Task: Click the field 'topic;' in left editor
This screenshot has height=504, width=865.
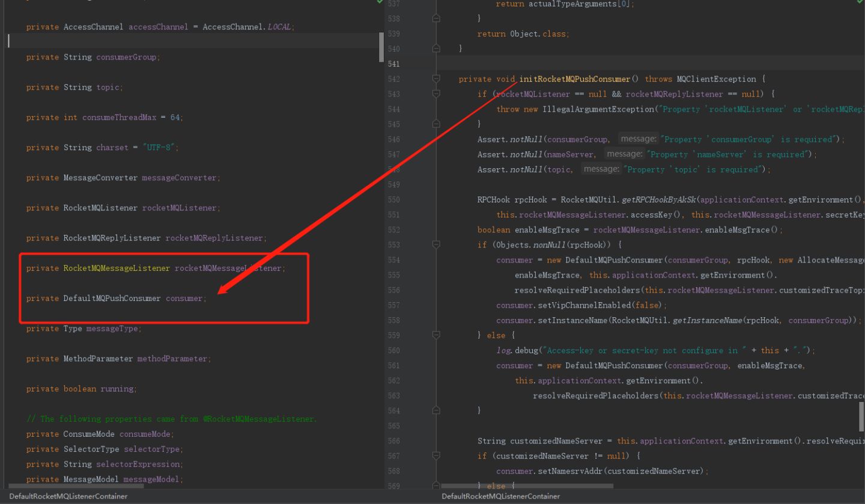Action: [x=109, y=87]
